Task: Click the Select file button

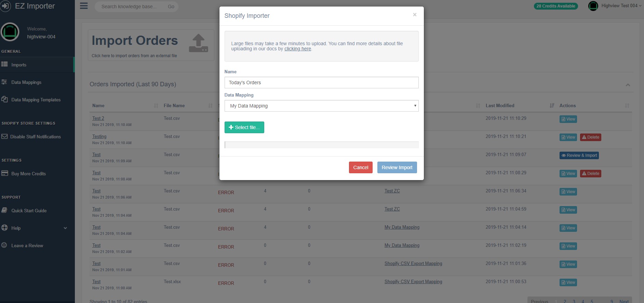Action: pyautogui.click(x=244, y=127)
